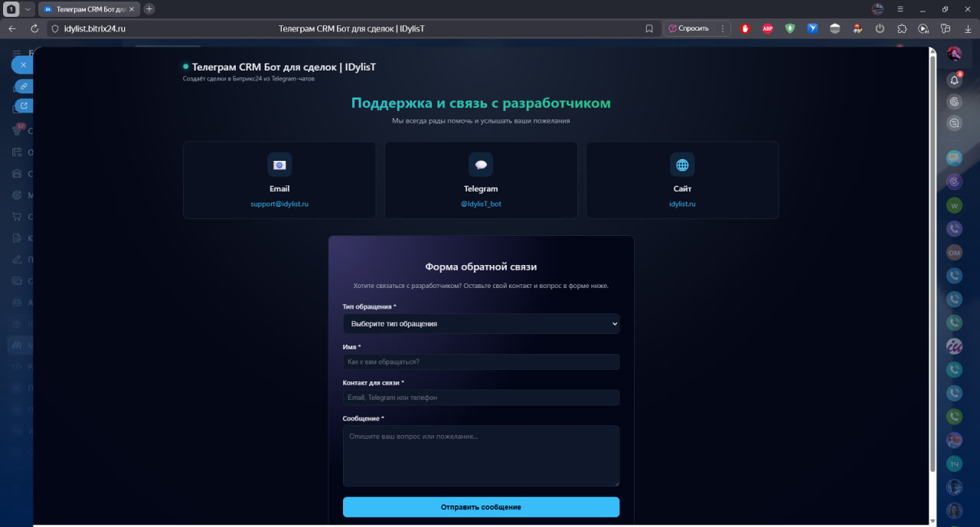Open the green shield extension
980x527 pixels.
tap(790, 28)
